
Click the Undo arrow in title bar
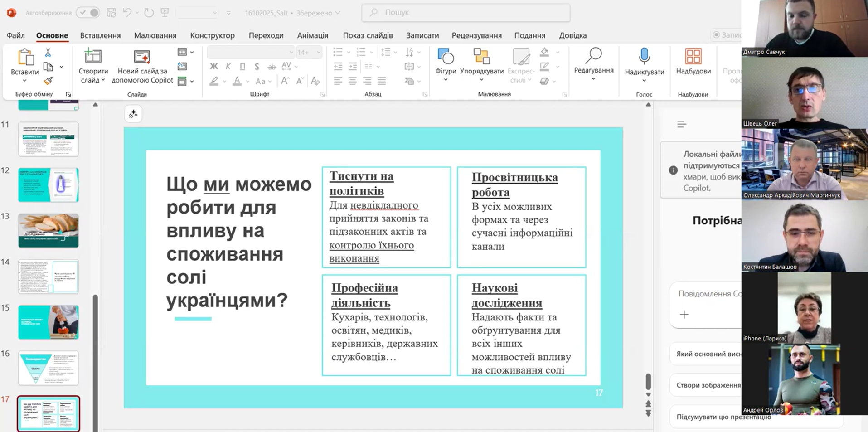click(x=127, y=13)
